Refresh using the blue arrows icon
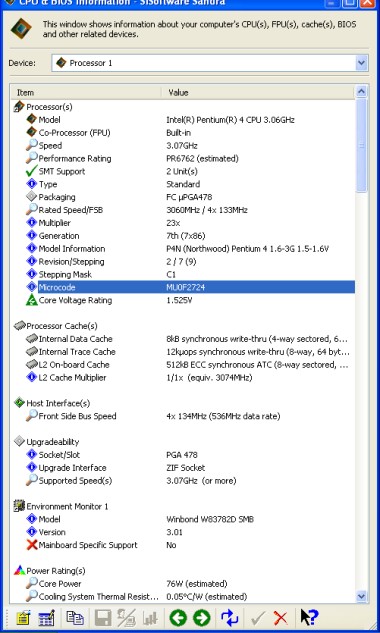 pos(229,618)
